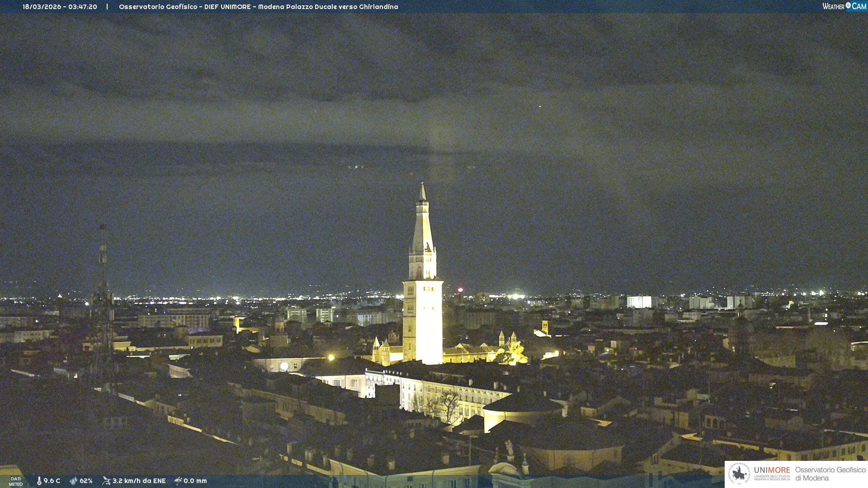Click the red beacon light on horizon
This screenshot has height=488, width=868.
(x=460, y=290)
